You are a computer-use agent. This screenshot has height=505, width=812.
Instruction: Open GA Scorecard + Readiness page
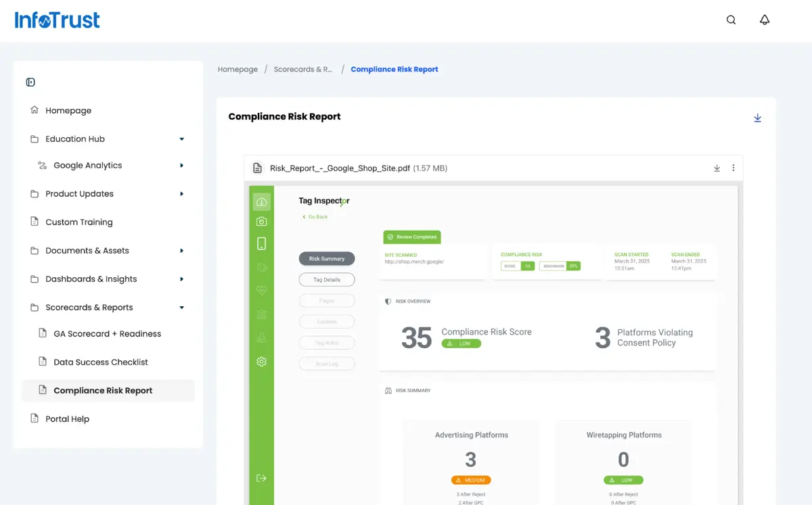pos(107,334)
